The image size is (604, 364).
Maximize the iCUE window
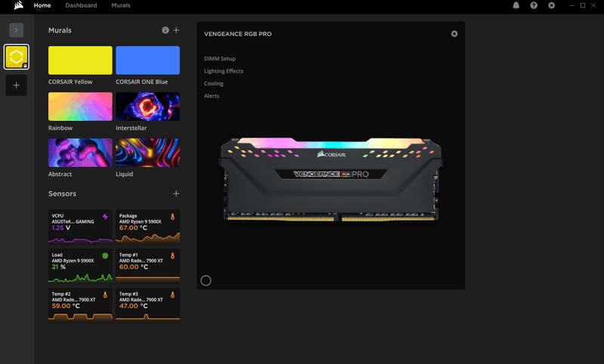point(583,5)
